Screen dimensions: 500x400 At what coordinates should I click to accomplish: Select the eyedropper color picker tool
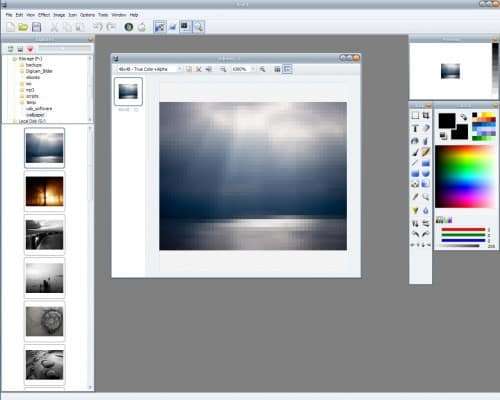[415, 197]
